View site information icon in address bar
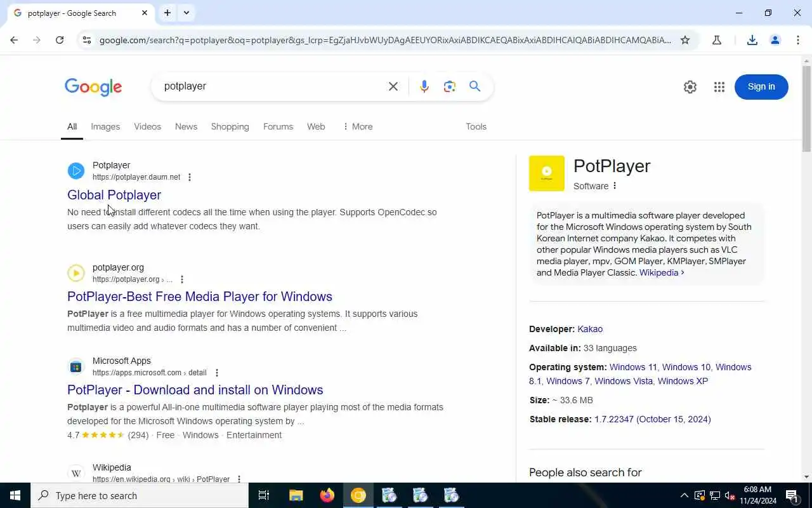This screenshot has width=812, height=508. pos(87,40)
